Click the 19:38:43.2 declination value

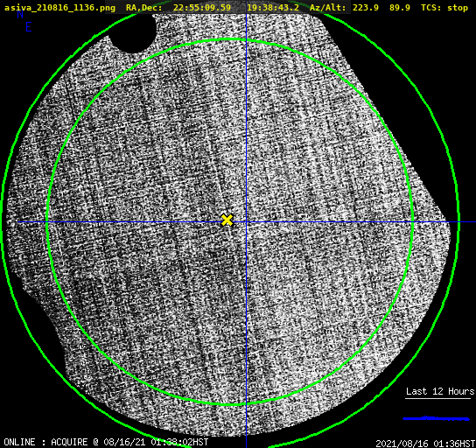273,8
